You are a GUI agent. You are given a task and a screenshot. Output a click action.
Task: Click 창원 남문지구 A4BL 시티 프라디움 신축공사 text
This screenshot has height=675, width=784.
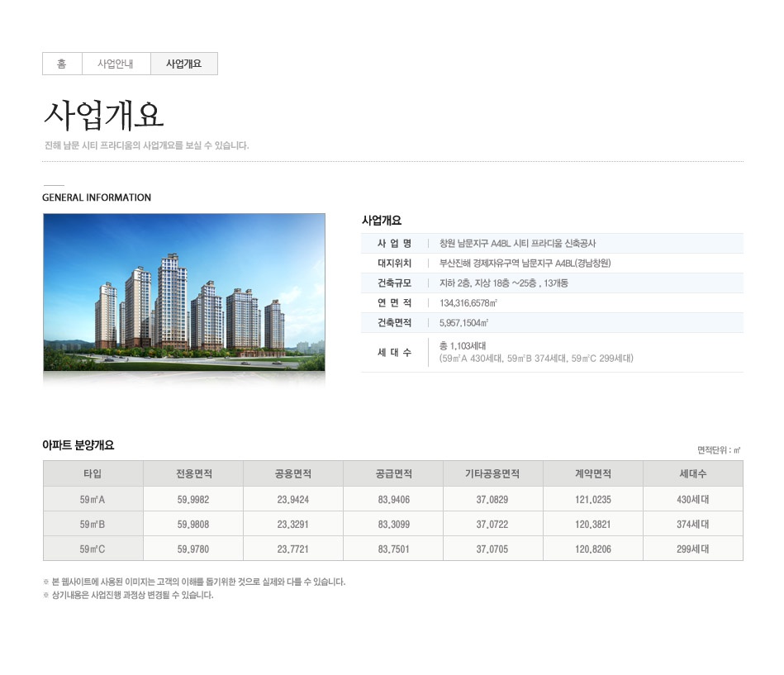click(517, 244)
